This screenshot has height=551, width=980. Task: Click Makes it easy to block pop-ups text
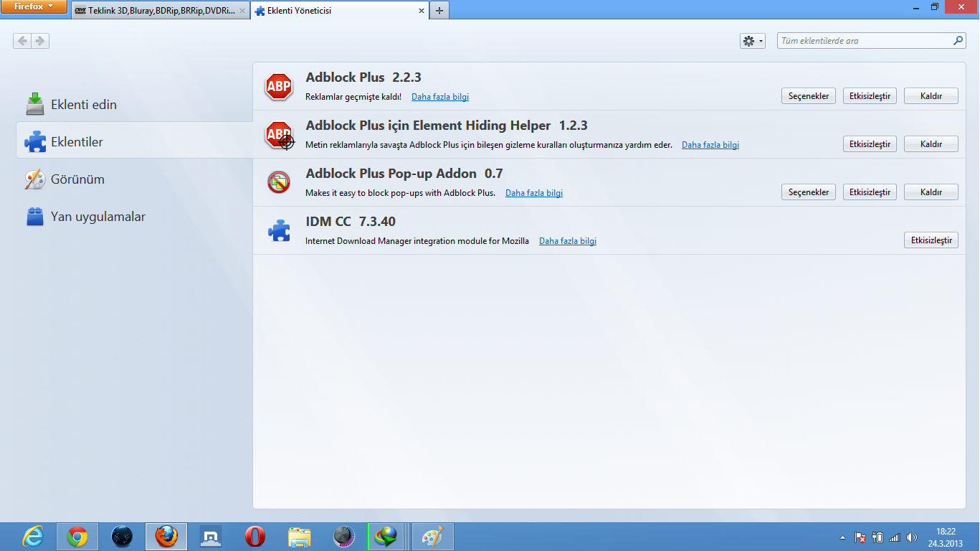point(401,193)
